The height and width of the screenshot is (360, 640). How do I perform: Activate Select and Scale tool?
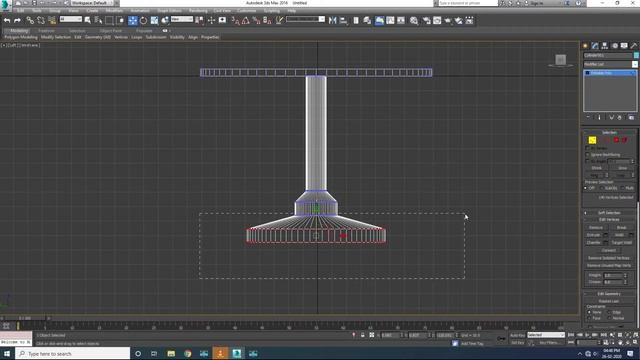[x=154, y=20]
